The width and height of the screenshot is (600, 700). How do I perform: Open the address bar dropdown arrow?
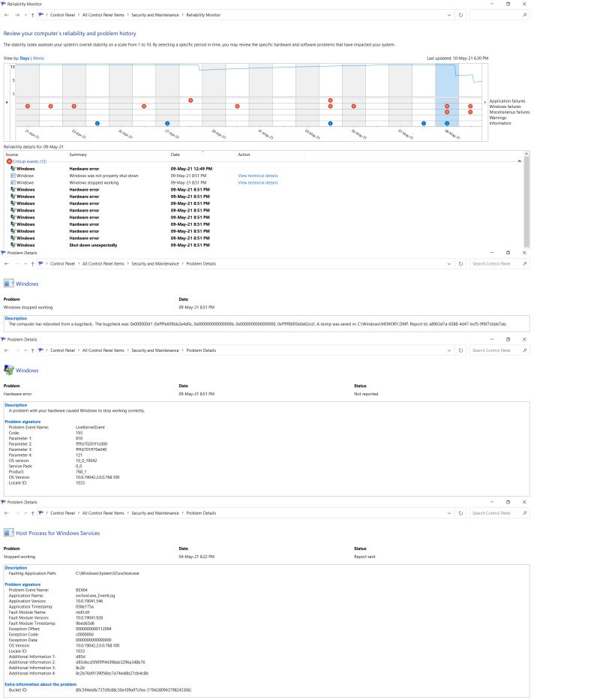[448, 14]
